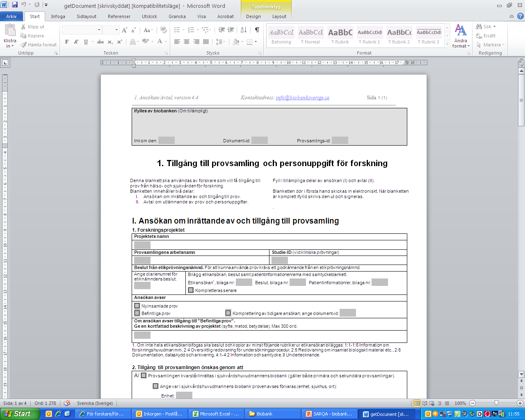Screen dimensions: 525x420
Task: Click the Klipp ut button
Action: [x=32, y=27]
